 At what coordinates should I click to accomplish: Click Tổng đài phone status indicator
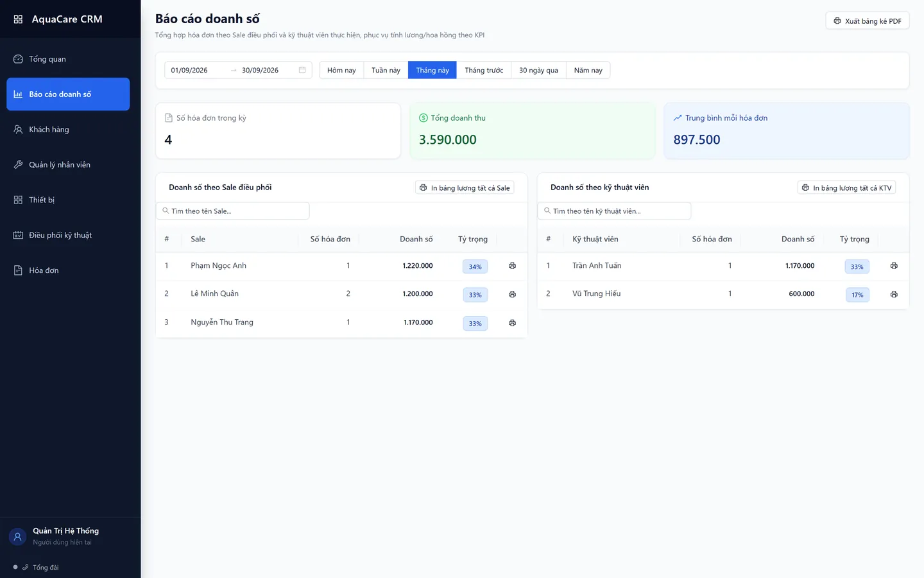(36, 568)
